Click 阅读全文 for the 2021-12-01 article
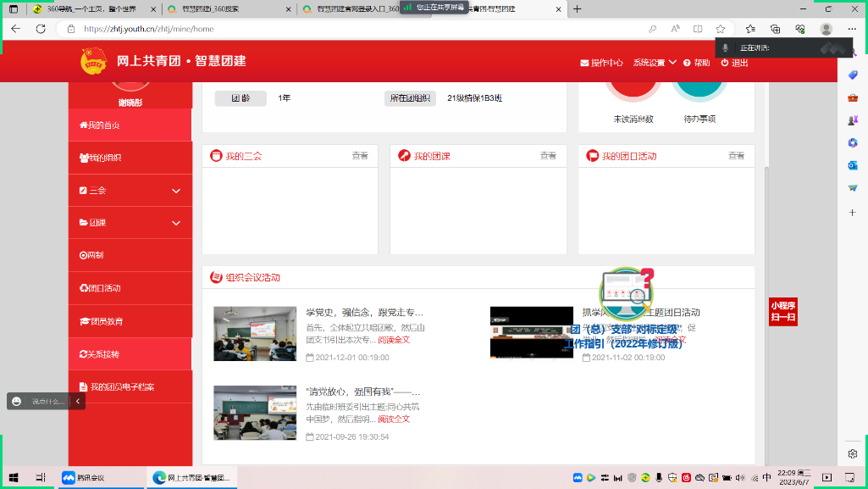The height and width of the screenshot is (489, 868). [x=394, y=339]
